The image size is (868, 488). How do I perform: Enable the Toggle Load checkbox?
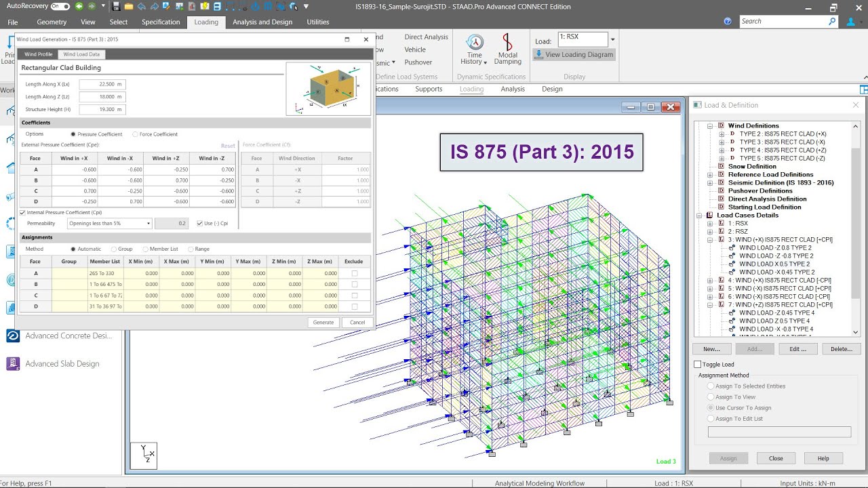click(x=698, y=365)
